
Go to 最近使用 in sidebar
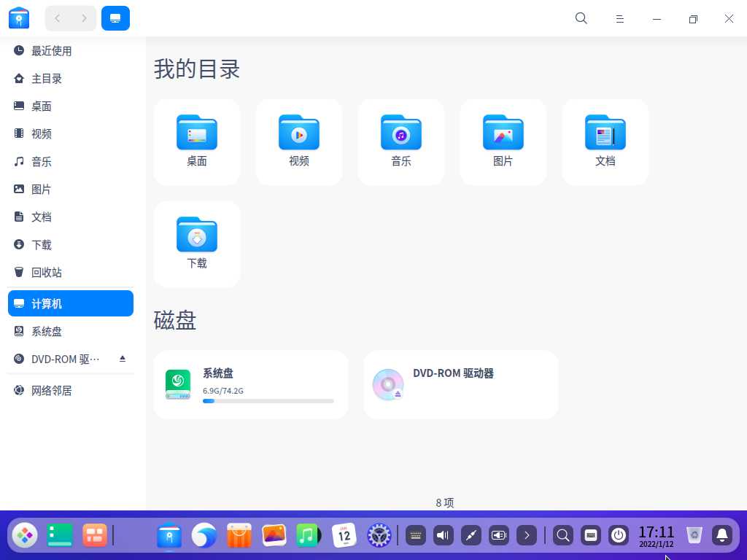pyautogui.click(x=71, y=50)
